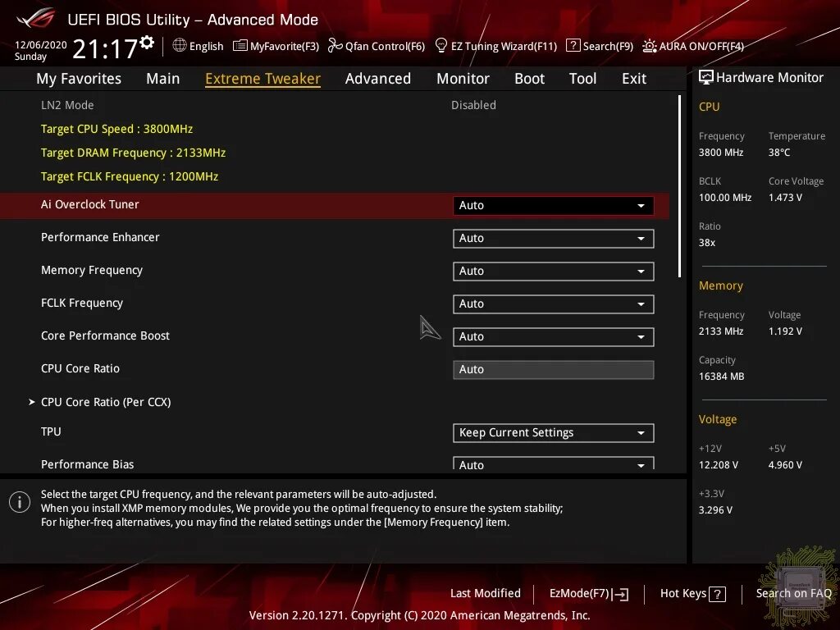
Task: Open TPU Keep Current Settings dropdown
Action: [554, 433]
